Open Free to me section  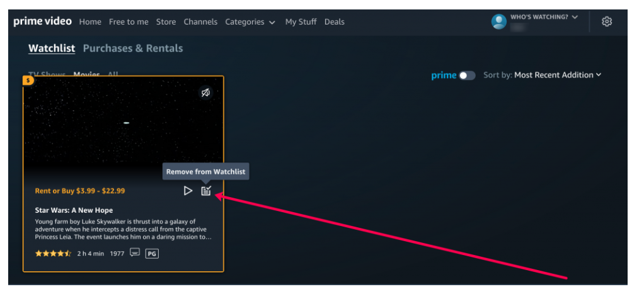(x=129, y=22)
